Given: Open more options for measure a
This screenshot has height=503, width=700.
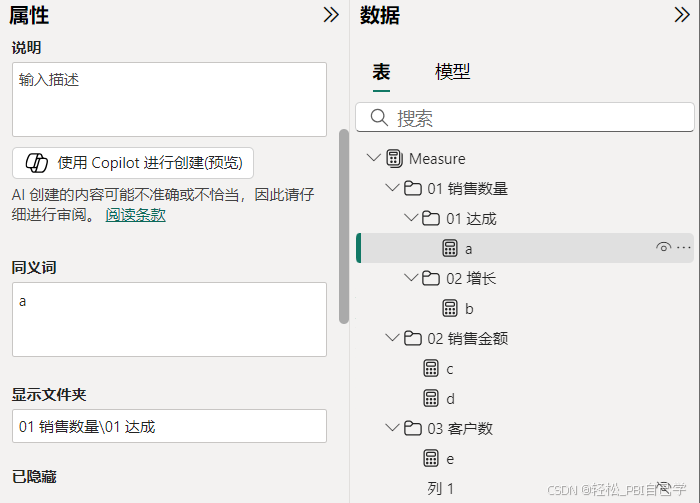Looking at the screenshot, I should (684, 247).
